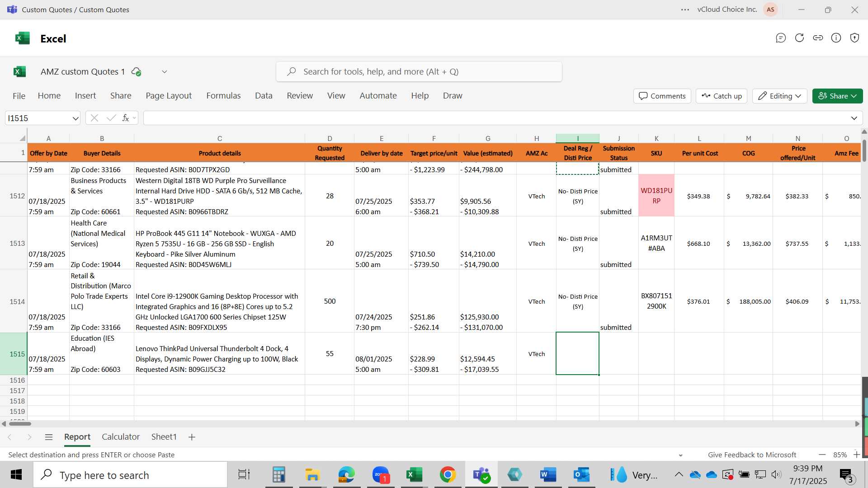Show hidden system tray icons
The image size is (868, 488).
[679, 474]
